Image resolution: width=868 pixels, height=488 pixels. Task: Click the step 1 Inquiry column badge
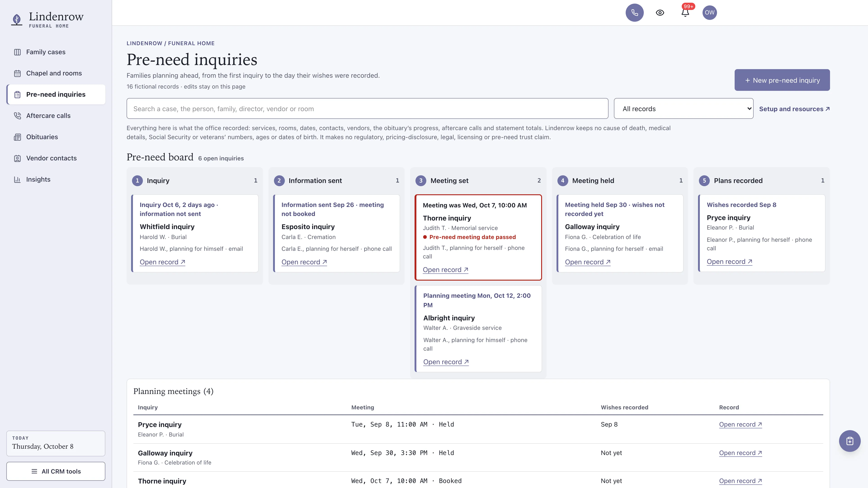coord(137,181)
